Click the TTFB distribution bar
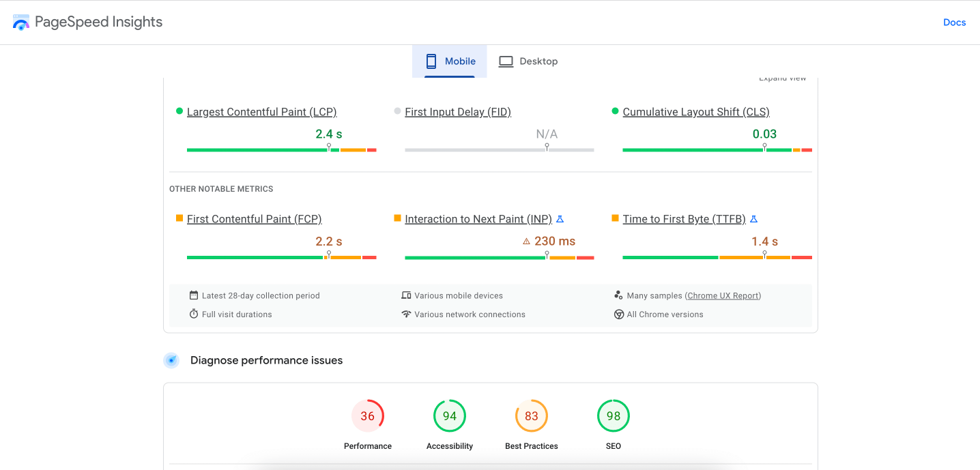 coord(717,257)
